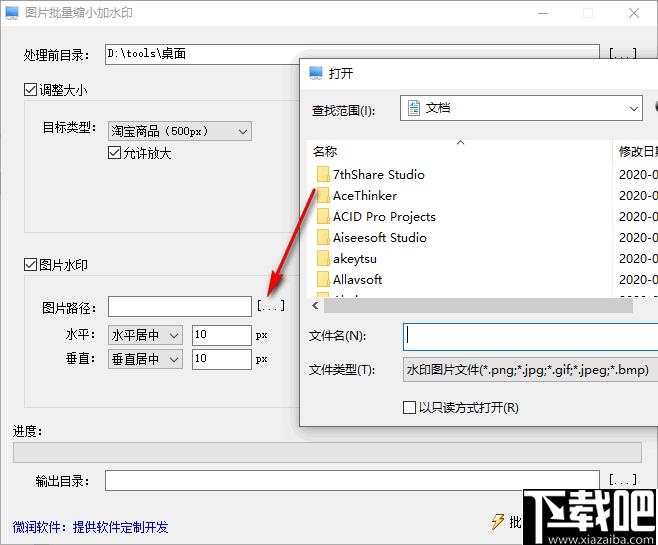Select the AceThinker folder name
Screen dimensions: 658x545
[365, 196]
